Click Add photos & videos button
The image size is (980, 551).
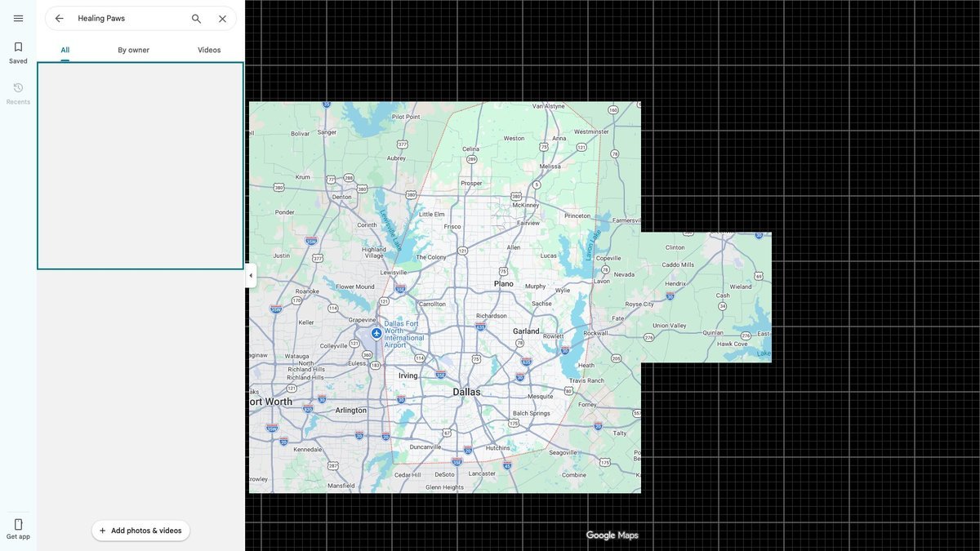(x=140, y=531)
